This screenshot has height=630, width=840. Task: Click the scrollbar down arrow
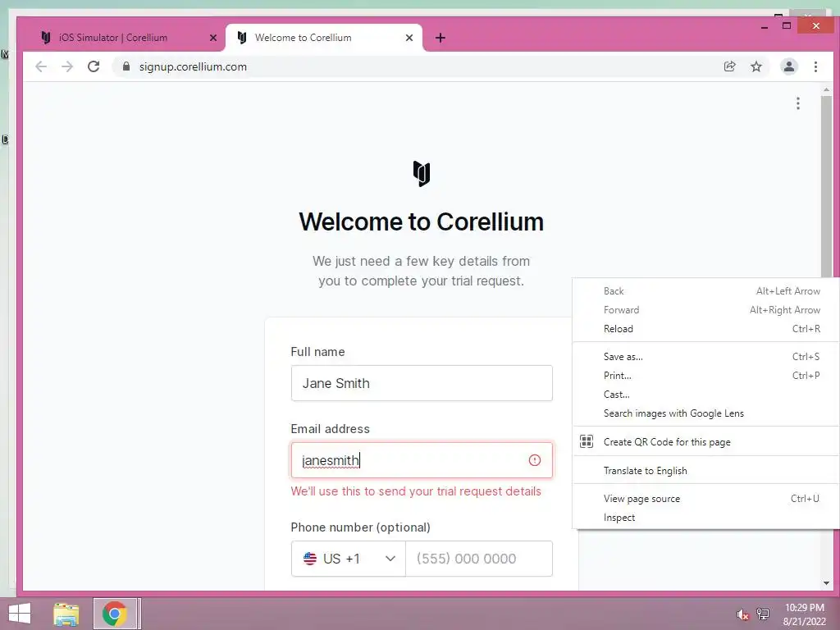pyautogui.click(x=826, y=583)
